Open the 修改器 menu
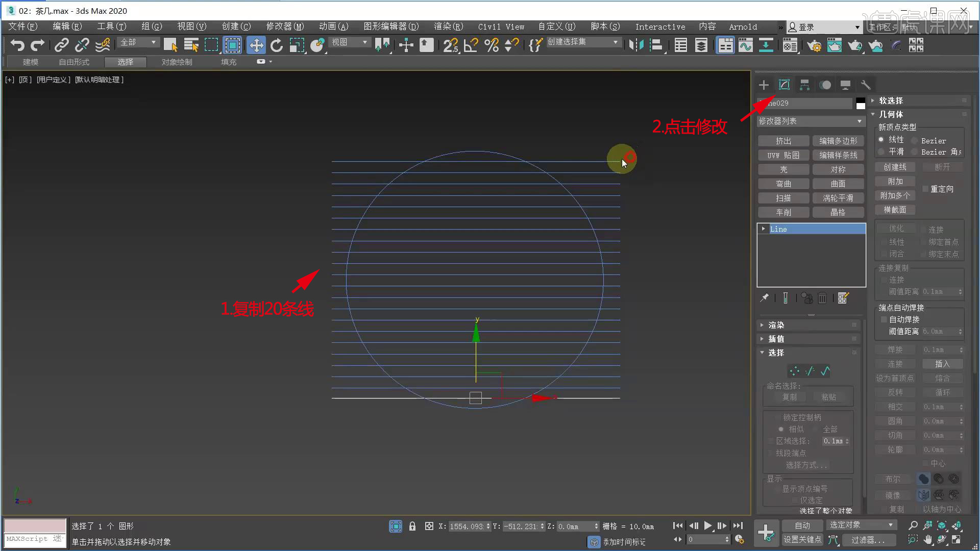This screenshot has width=980, height=551. click(x=285, y=27)
